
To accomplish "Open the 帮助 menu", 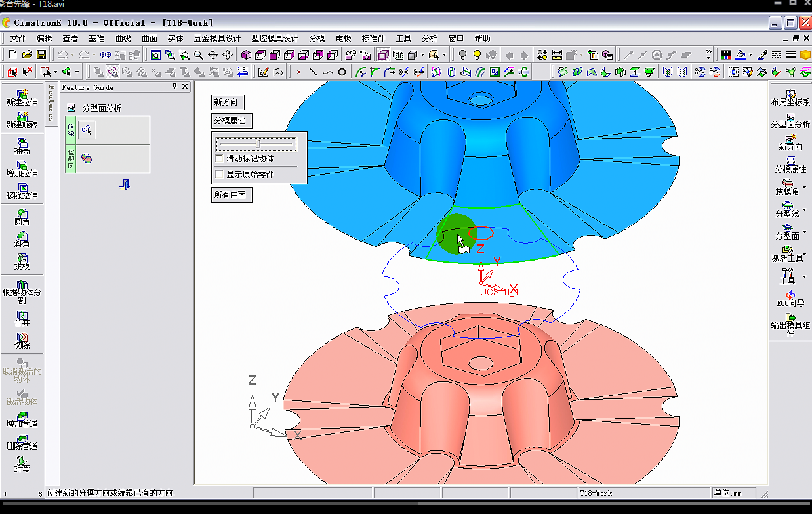I will coord(482,39).
